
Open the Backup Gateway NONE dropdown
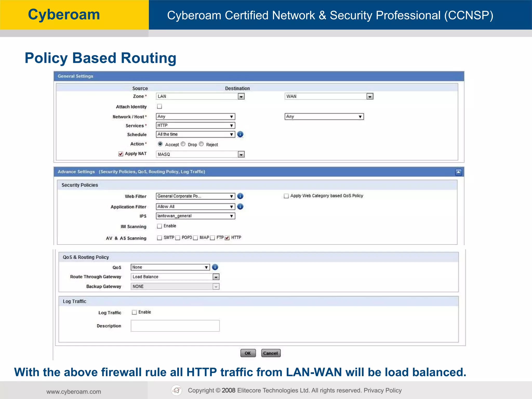175,286
